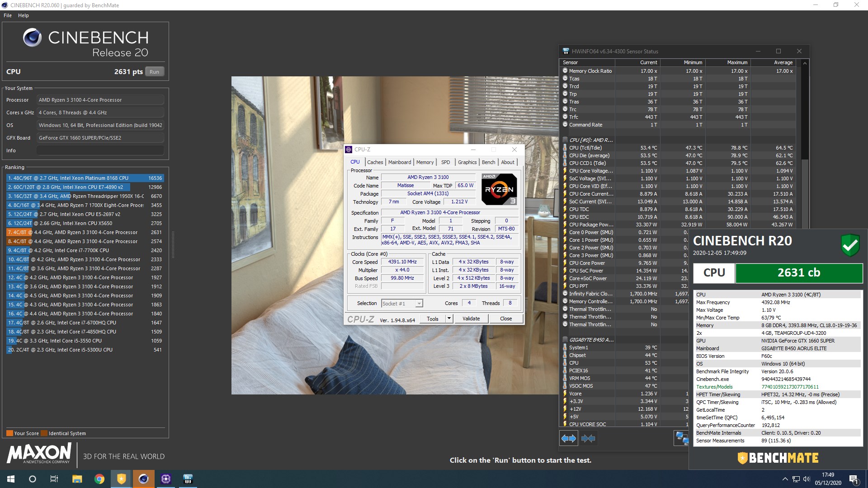Click the Cinebench logo sphere icon

pyautogui.click(x=32, y=38)
